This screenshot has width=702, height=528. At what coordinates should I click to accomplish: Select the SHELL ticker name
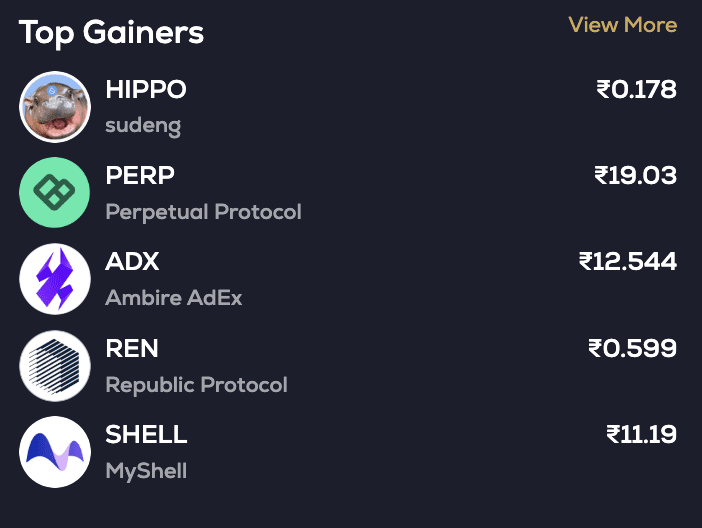146,434
